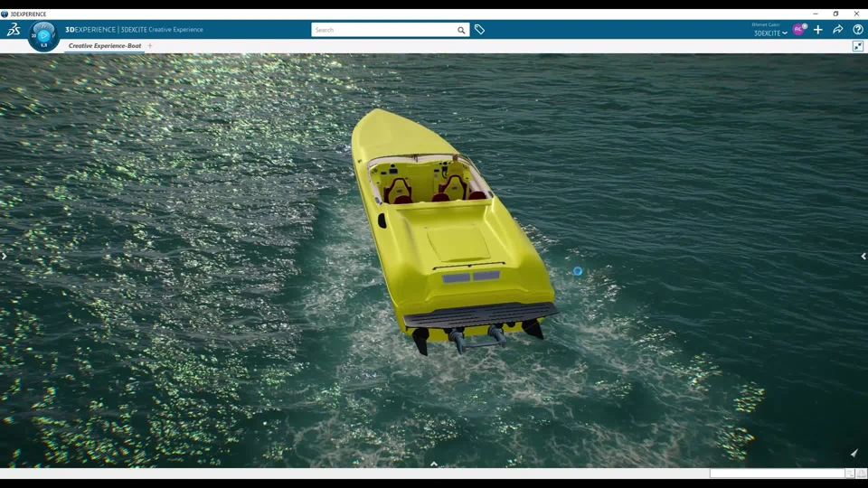Viewport: 868px width, 488px height.
Task: Open the user profile avatar
Action: 798,30
